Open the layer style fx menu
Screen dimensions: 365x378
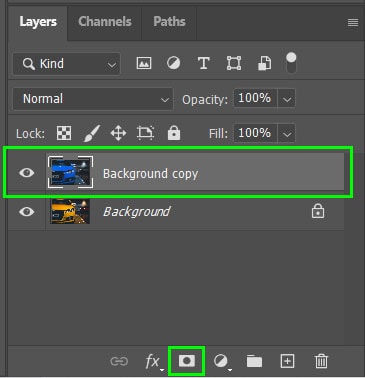pyautogui.click(x=153, y=361)
